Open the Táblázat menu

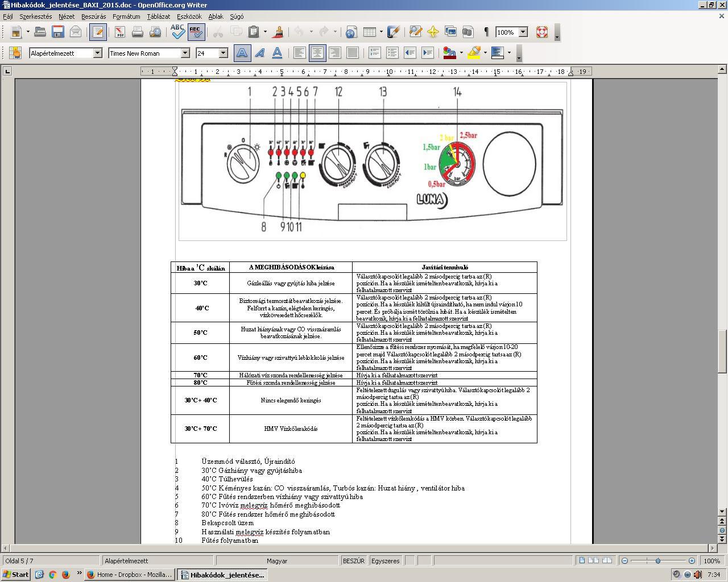click(158, 16)
